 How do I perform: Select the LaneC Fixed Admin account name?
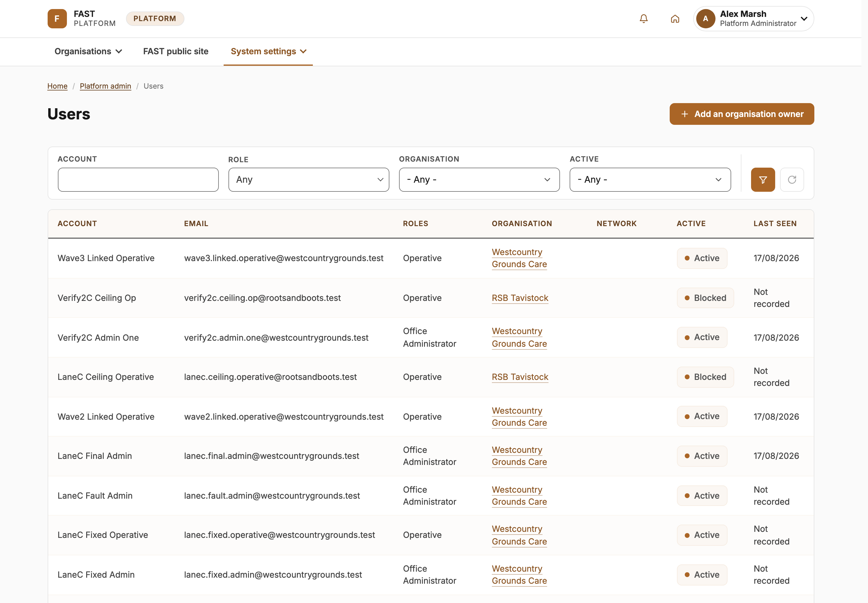pos(96,575)
